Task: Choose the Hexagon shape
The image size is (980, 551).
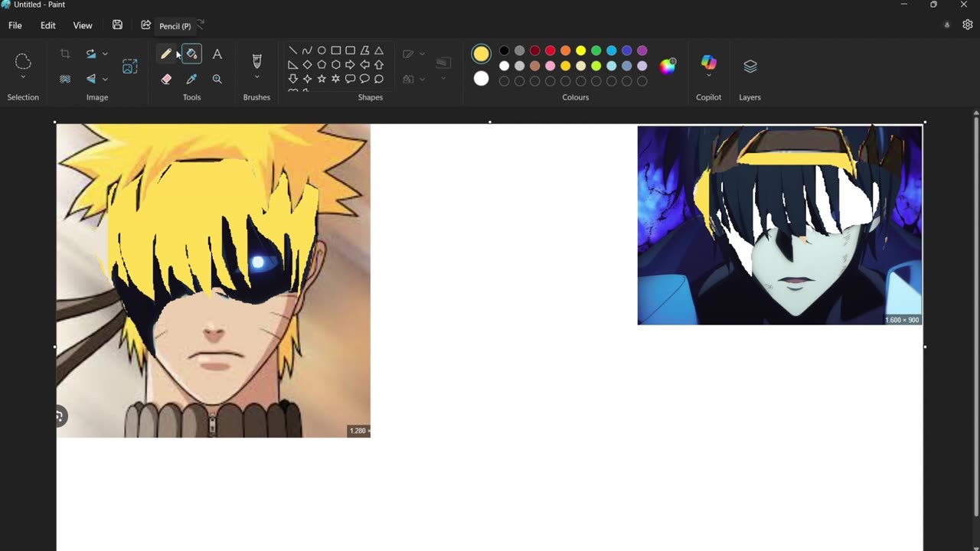Action: click(x=336, y=65)
